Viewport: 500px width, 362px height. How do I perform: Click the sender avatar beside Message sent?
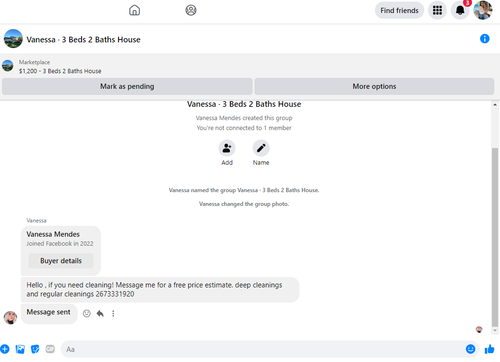10,317
